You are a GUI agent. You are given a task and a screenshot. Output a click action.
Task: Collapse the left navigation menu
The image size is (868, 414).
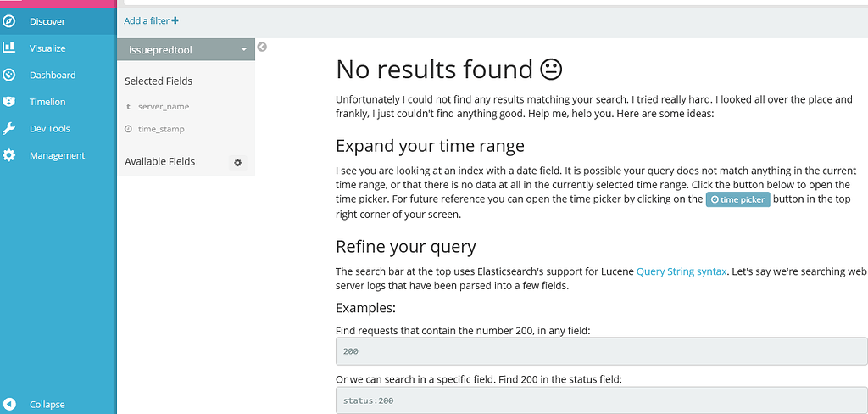tap(34, 405)
